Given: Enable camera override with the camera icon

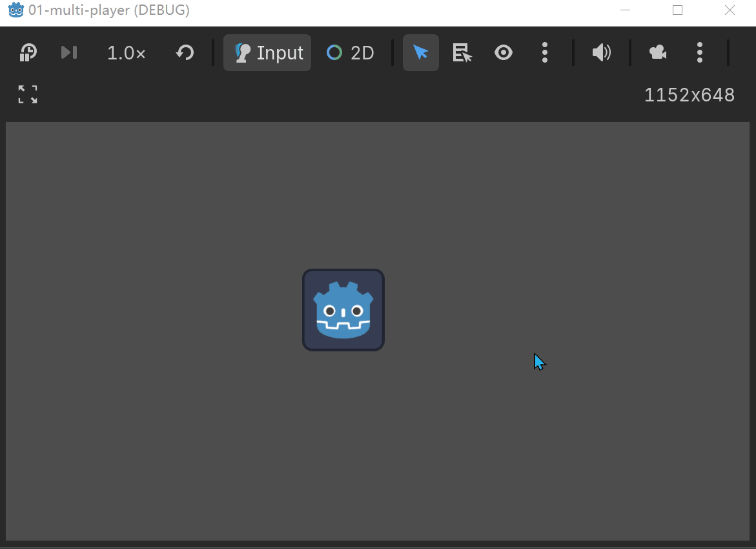Looking at the screenshot, I should click(x=658, y=53).
